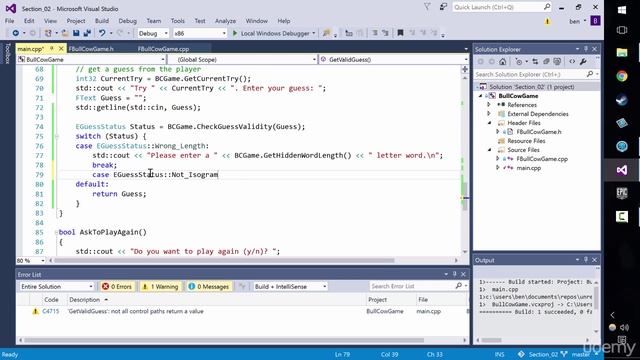Click the Save All toolbar icon
Screen dimensions: 640x360
pos(87,33)
